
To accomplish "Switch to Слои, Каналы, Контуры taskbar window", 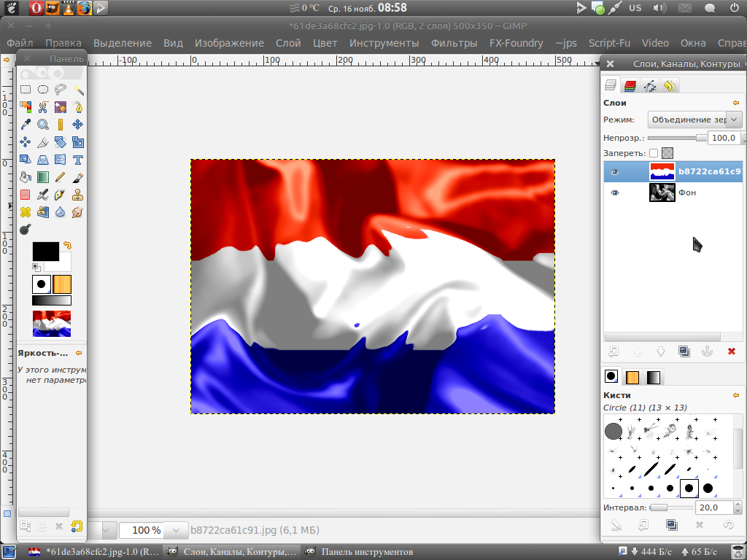I will (232, 552).
